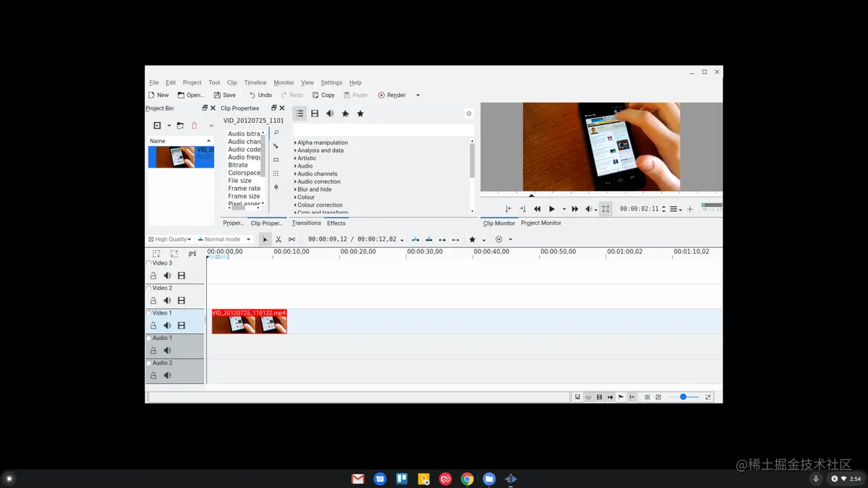
Task: Set zone in point on Clip Monitor
Action: pos(509,209)
